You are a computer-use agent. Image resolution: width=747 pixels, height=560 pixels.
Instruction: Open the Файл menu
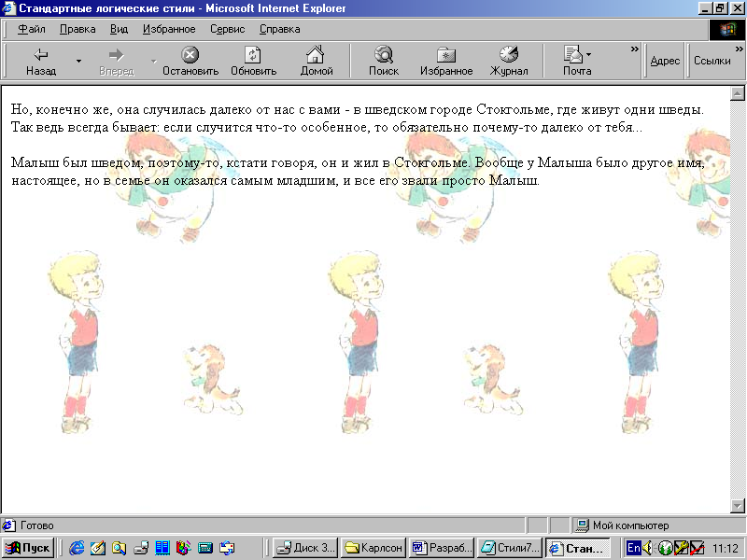31,29
